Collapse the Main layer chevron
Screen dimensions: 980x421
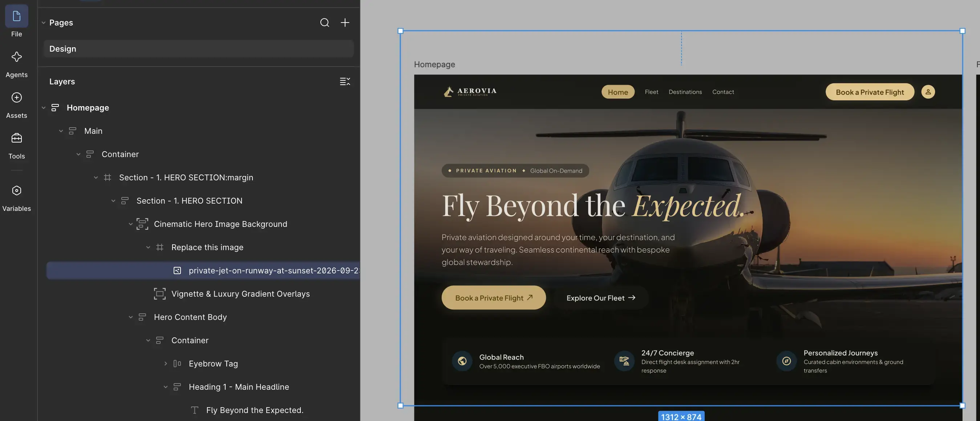(61, 131)
